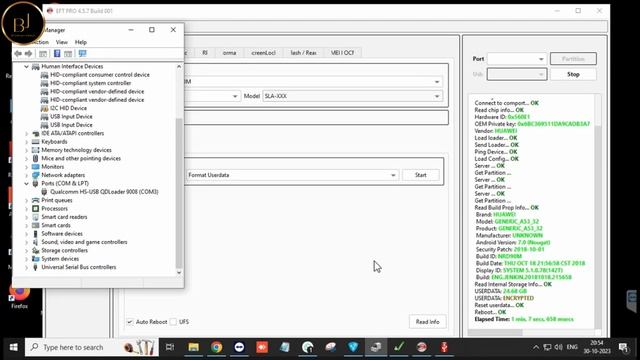Viewport: 640px width, 360px height.
Task: Click the volume icon in the system tray
Action: coord(558,347)
